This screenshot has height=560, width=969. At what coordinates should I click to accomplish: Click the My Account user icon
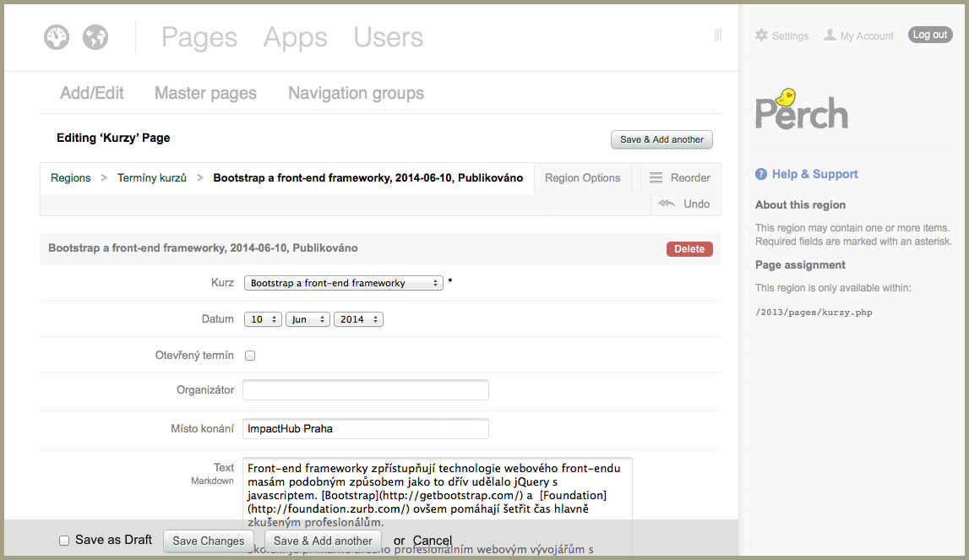830,35
